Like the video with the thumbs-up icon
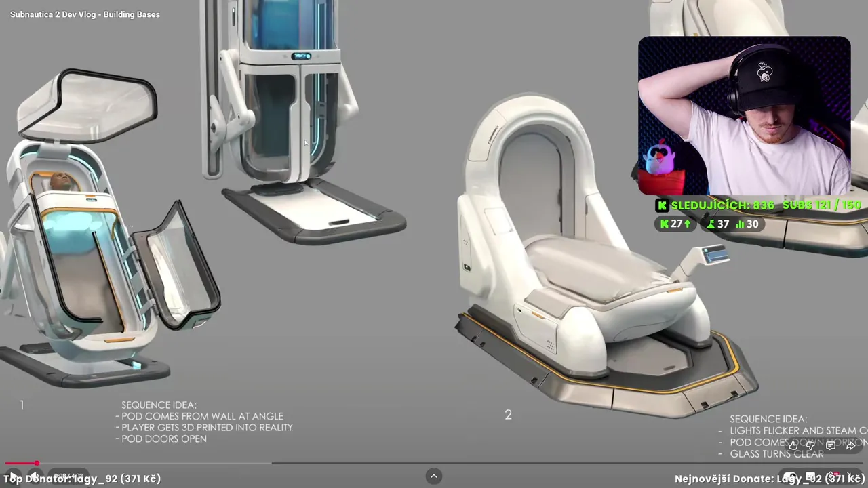The height and width of the screenshot is (488, 868). pos(793,445)
